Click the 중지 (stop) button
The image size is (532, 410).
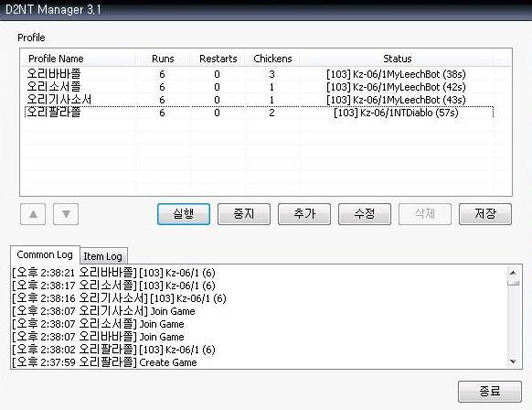pos(244,214)
